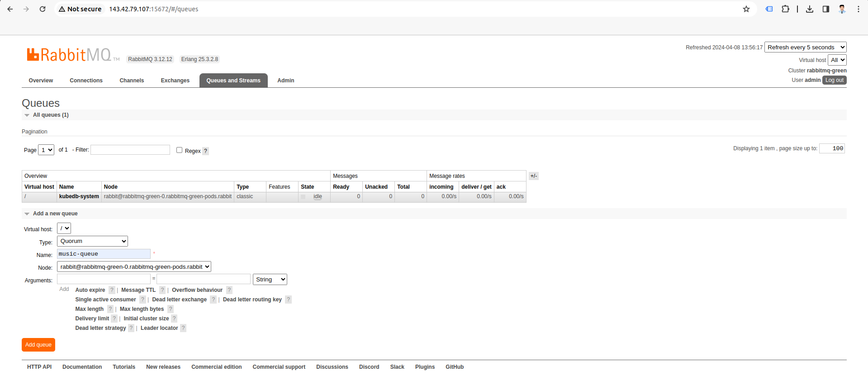The height and width of the screenshot is (376, 868).
Task: Click the RabbitMQ logo
Action: [x=69, y=55]
